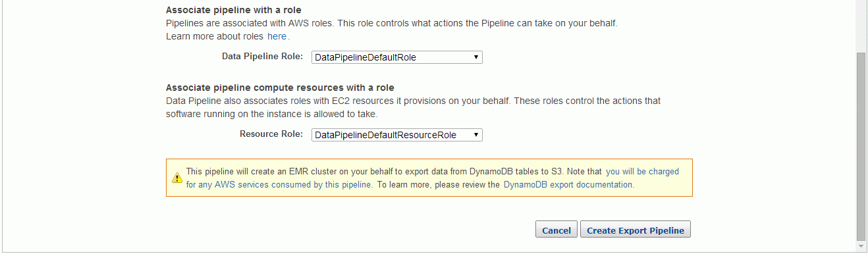The image size is (868, 254).
Task: Click 'Associate pipeline with a role' heading
Action: click(234, 10)
